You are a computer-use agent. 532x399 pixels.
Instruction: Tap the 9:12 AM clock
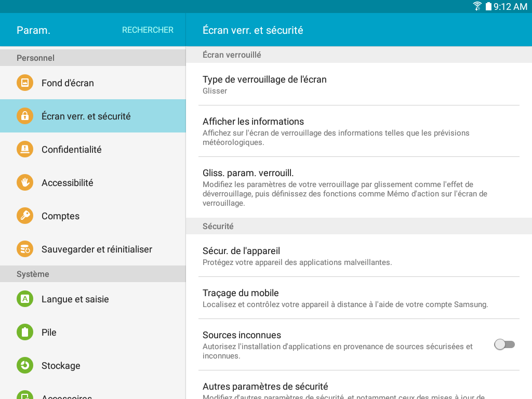(510, 6)
